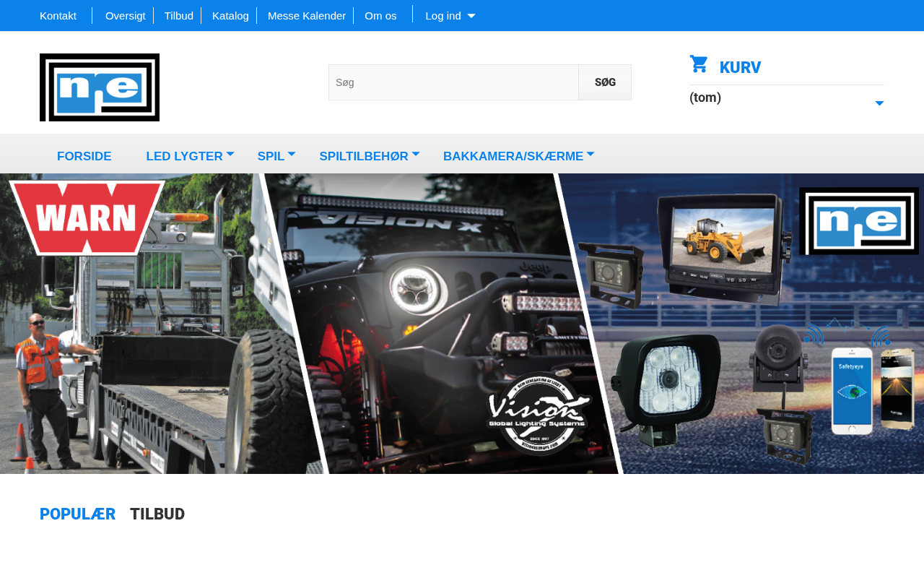Click the SØG search button
The width and height of the screenshot is (924, 578).
[x=605, y=82]
